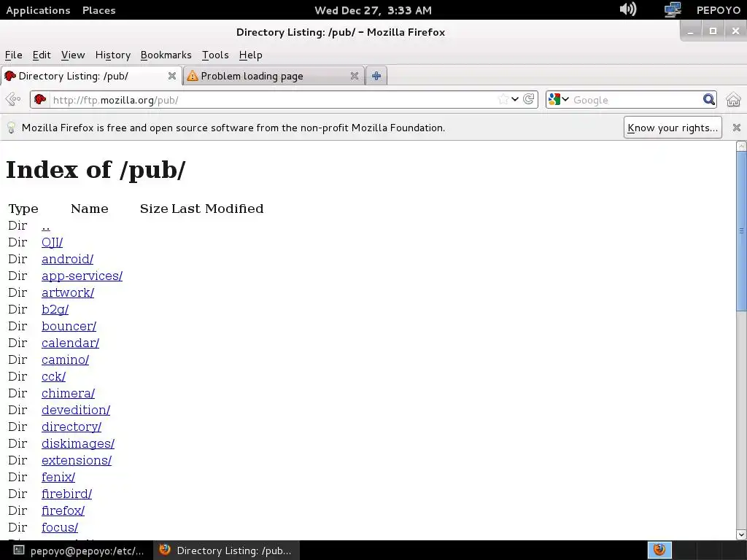Open the Applications menu in top panel
The width and height of the screenshot is (747, 560).
click(38, 10)
